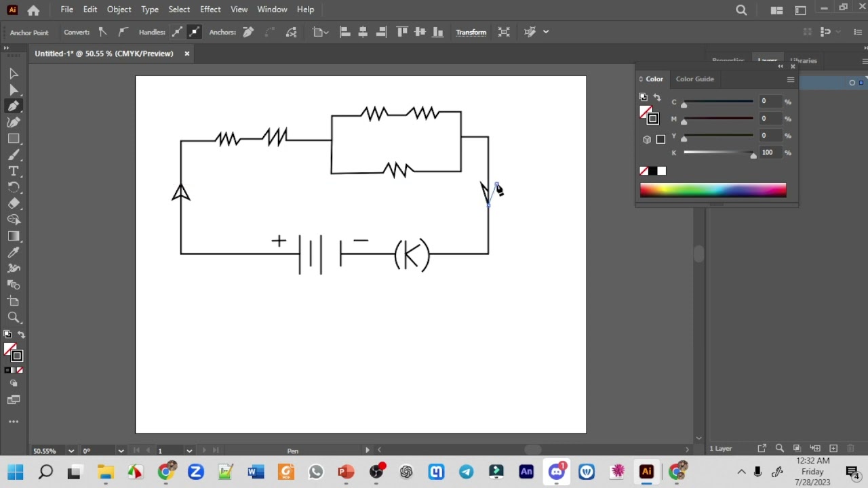Screen dimensions: 868x488
Task: Select the Selection tool arrow
Action: [x=14, y=73]
